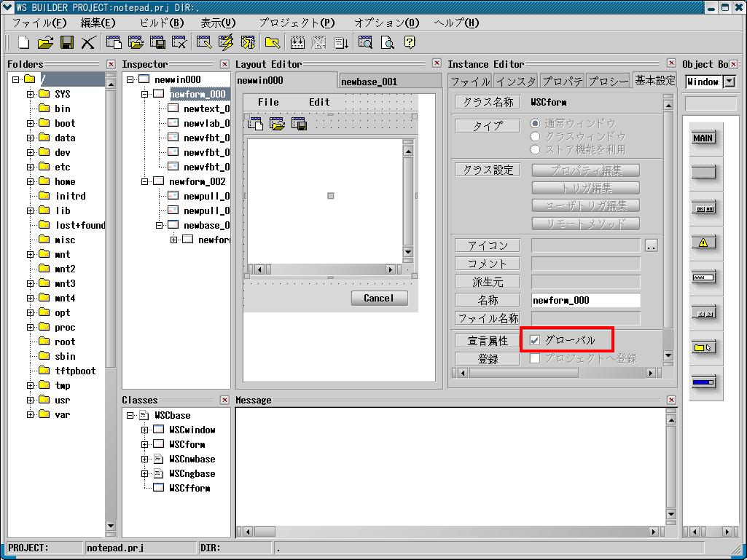
Task: Open help with the question mark icon
Action: [x=410, y=43]
